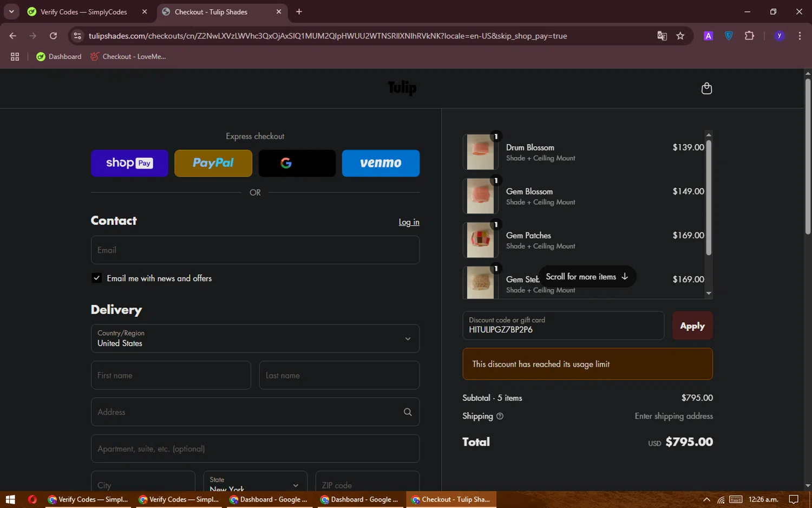This screenshot has width=812, height=508.
Task: Open the notification center icon
Action: click(794, 499)
